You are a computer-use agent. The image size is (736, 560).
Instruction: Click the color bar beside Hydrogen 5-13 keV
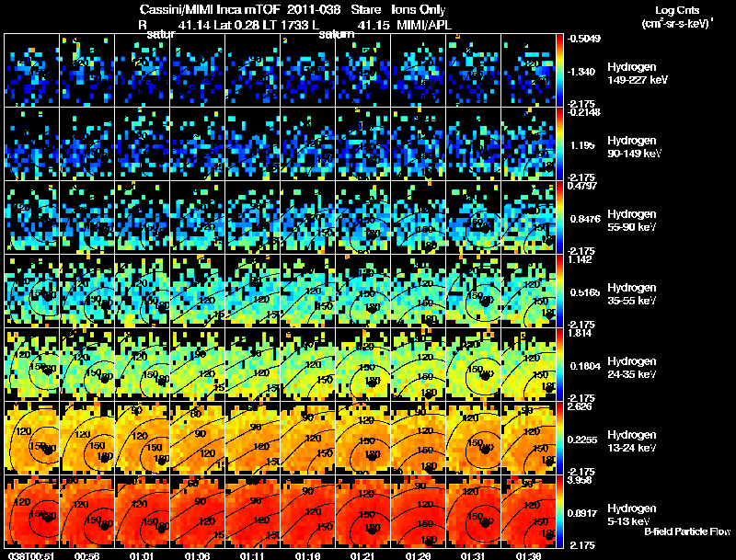tap(559, 512)
